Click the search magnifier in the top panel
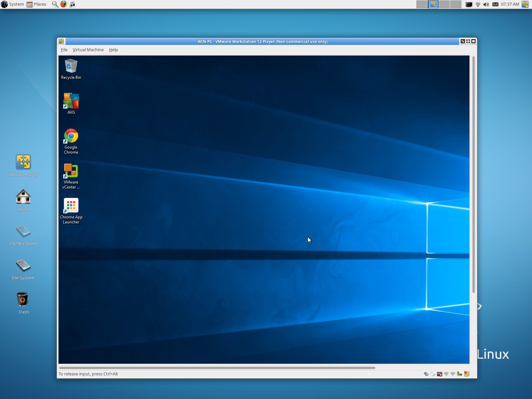532x399 pixels. point(55,4)
